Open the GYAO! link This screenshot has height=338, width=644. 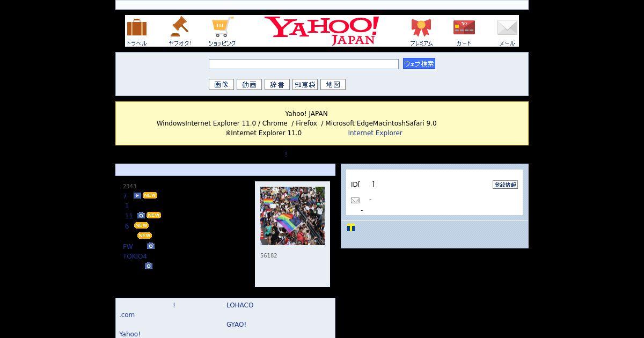click(x=236, y=324)
